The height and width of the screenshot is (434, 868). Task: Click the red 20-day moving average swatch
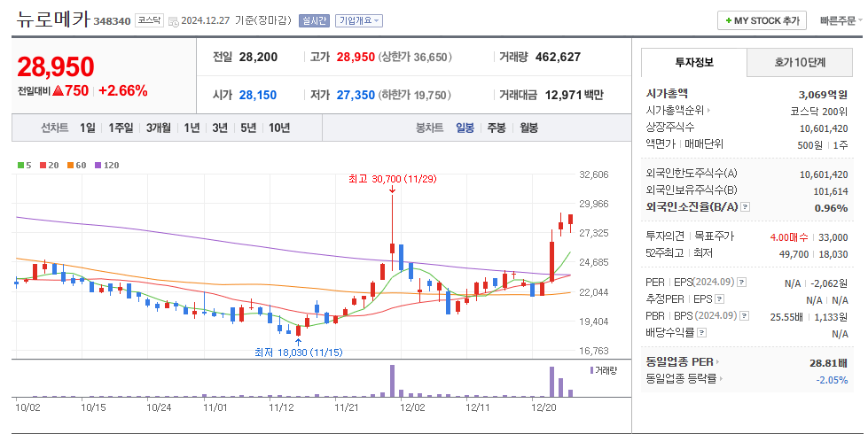tap(43, 166)
